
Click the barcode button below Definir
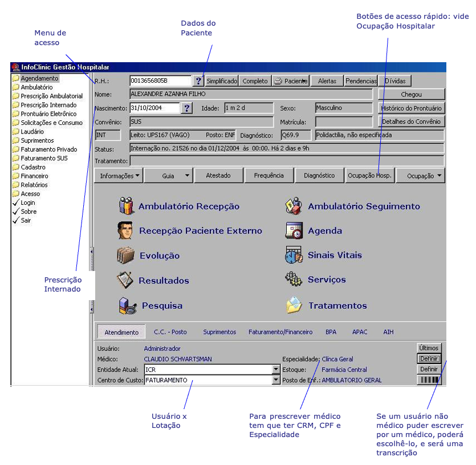coord(429,380)
